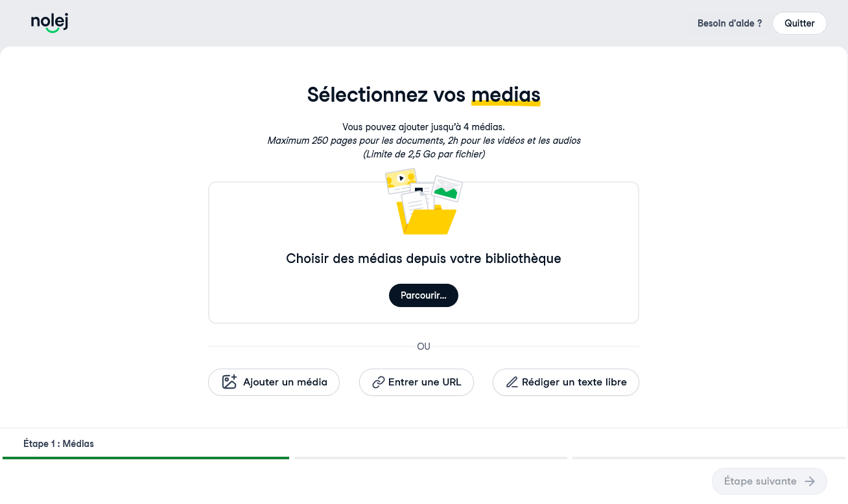
Task: Click the pencil icon beside Rédiger un texte libre
Action: click(512, 382)
